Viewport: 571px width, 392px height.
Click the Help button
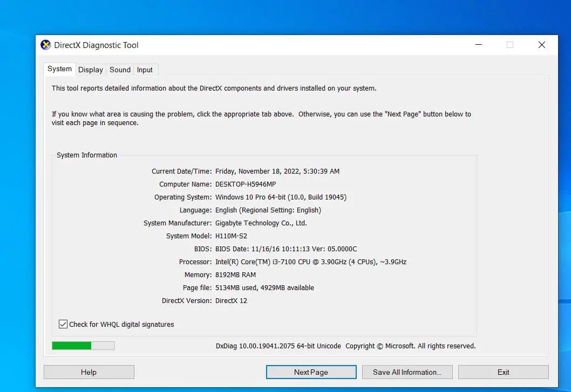tap(89, 372)
